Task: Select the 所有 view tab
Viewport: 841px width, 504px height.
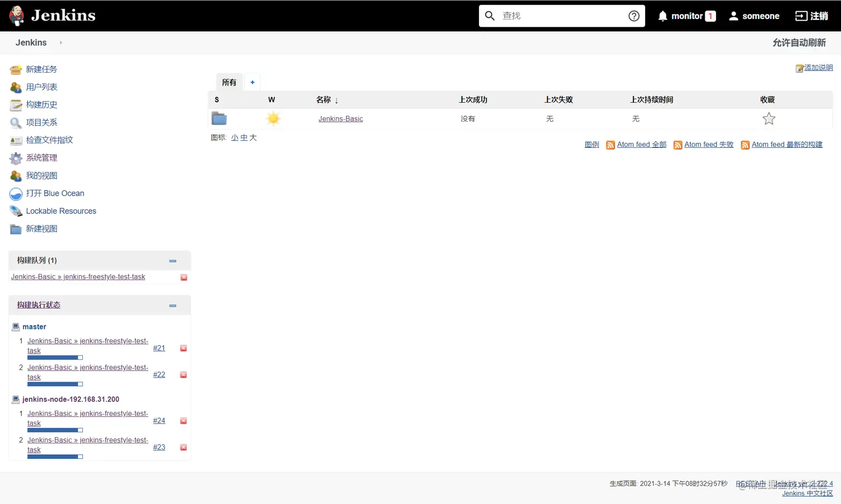Action: point(229,82)
